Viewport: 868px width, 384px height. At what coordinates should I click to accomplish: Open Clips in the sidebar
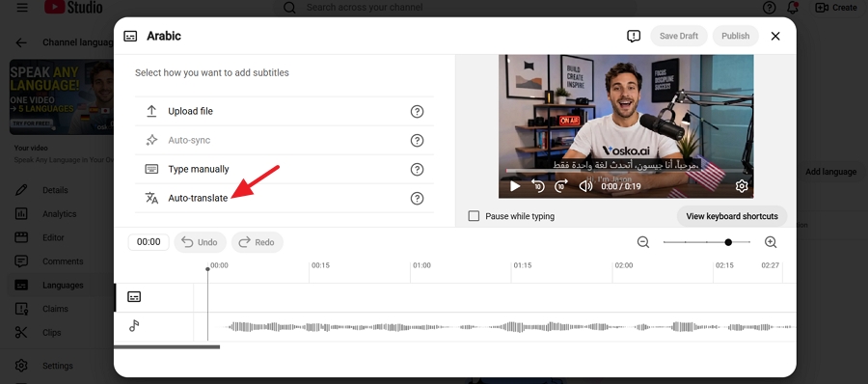point(52,333)
